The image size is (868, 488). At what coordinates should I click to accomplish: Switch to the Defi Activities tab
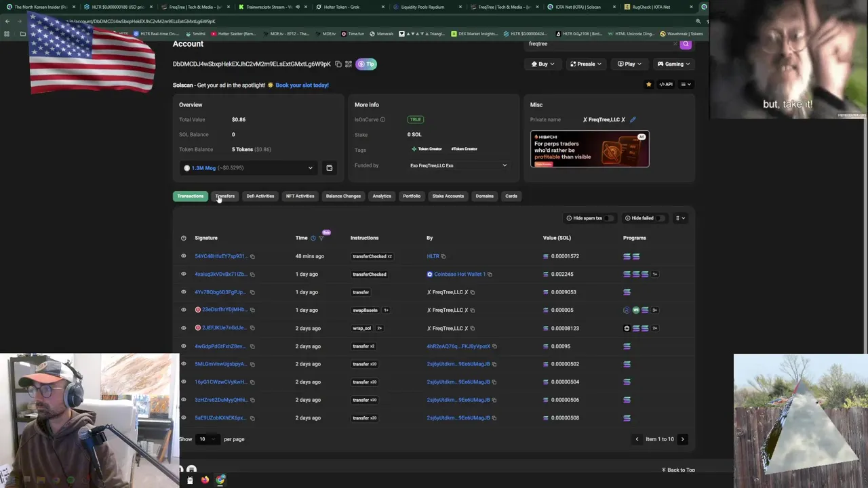pyautogui.click(x=260, y=196)
